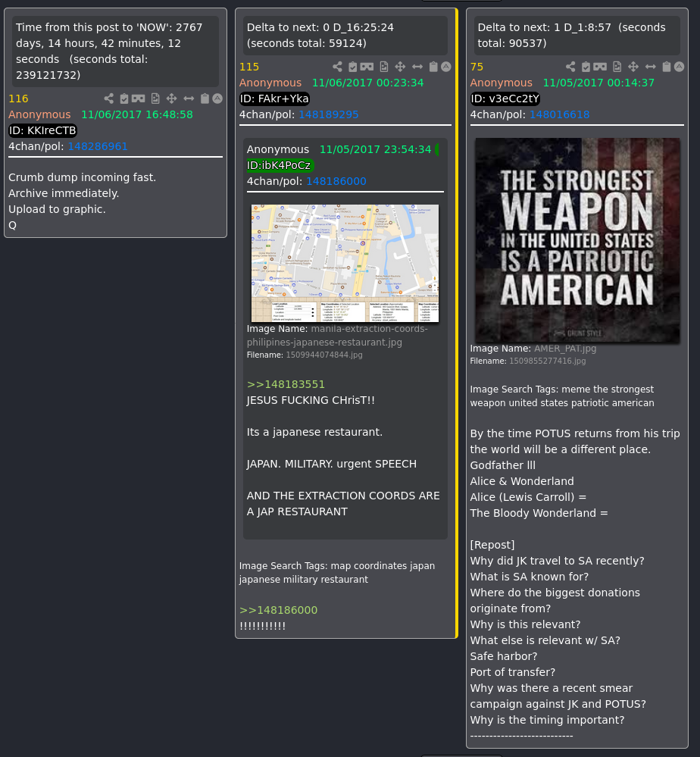Screen dimensions: 700x757
Task: Click the plain clipboard icon on post 116
Action: [205, 99]
